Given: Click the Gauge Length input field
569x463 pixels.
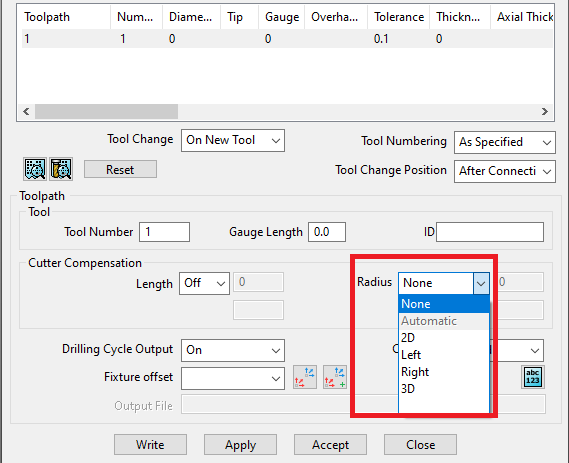Looking at the screenshot, I should pyautogui.click(x=327, y=232).
